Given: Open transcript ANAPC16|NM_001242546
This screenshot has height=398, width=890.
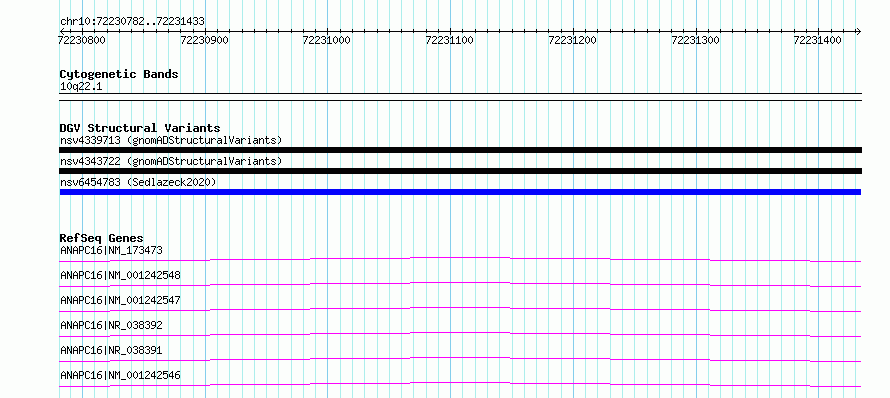Looking at the screenshot, I should coord(120,375).
